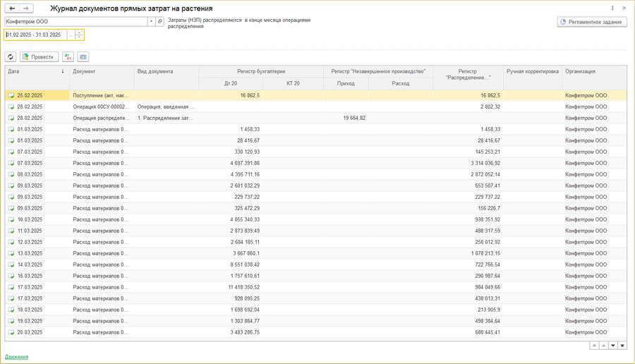Screen dimensions: 635x364
Task: Click the Ручная корректировка column header
Action: 533,71
